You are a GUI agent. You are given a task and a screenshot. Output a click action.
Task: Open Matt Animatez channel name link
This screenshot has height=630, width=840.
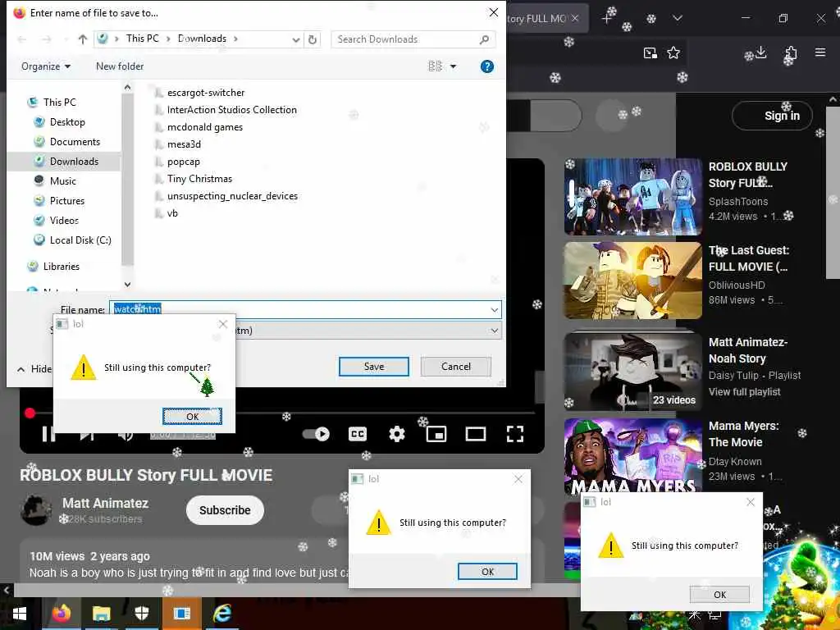[105, 504]
